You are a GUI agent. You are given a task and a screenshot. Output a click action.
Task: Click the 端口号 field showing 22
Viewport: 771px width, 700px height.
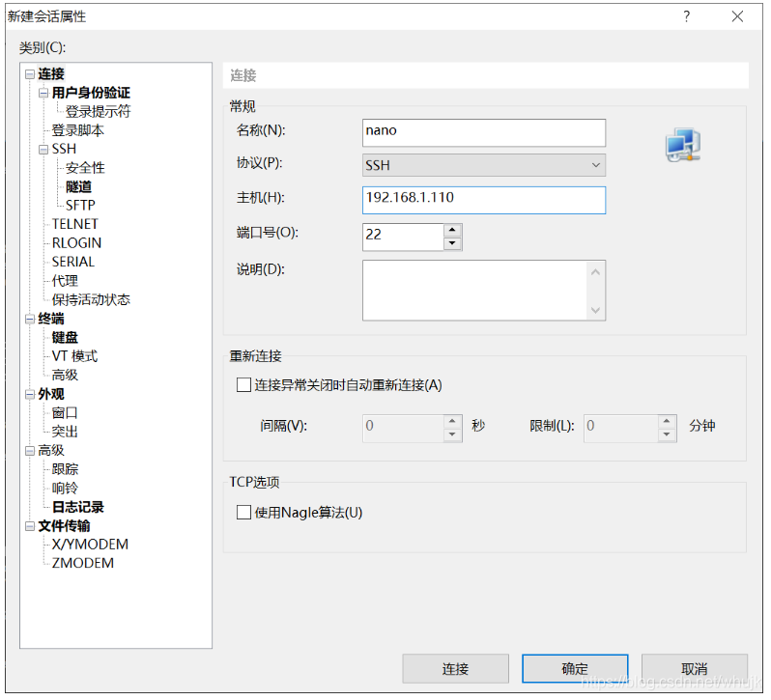(x=403, y=237)
